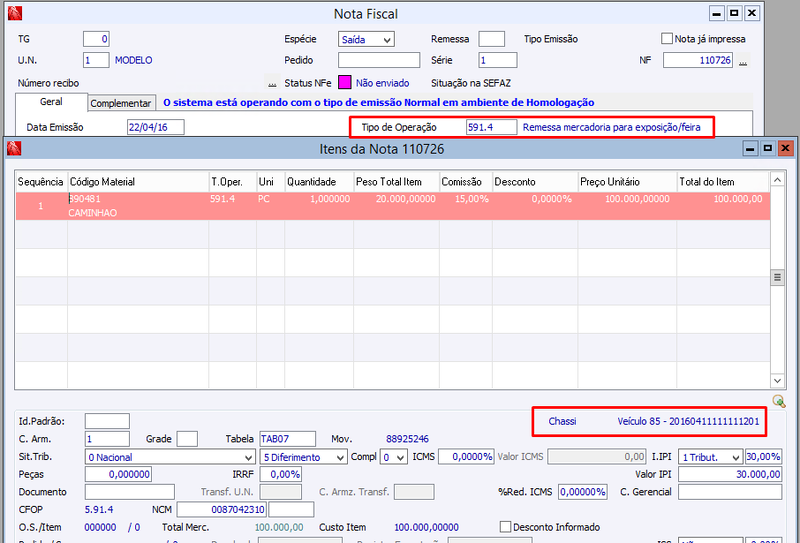Select the CAMINHAO item row in grid
Image resolution: width=800 pixels, height=543 pixels.
tap(392, 206)
